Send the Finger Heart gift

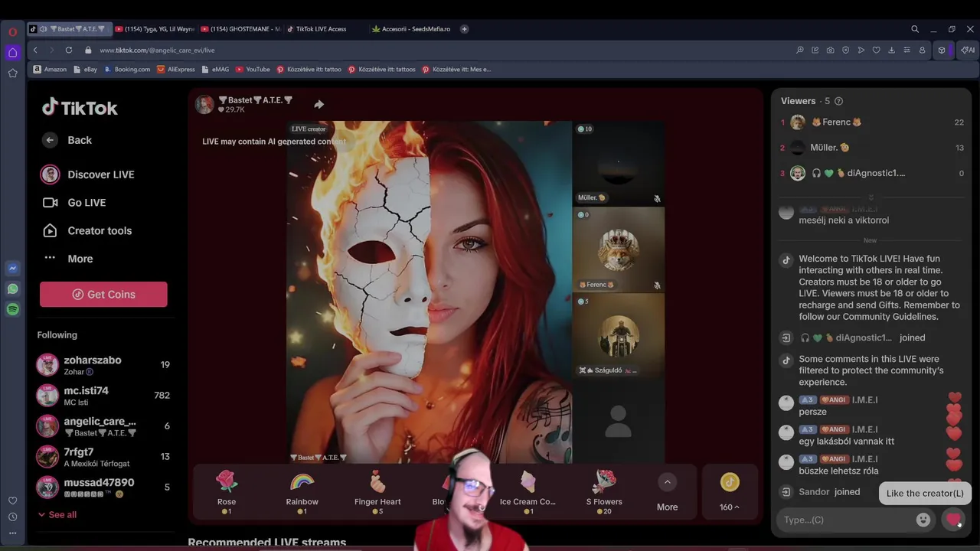(x=377, y=491)
